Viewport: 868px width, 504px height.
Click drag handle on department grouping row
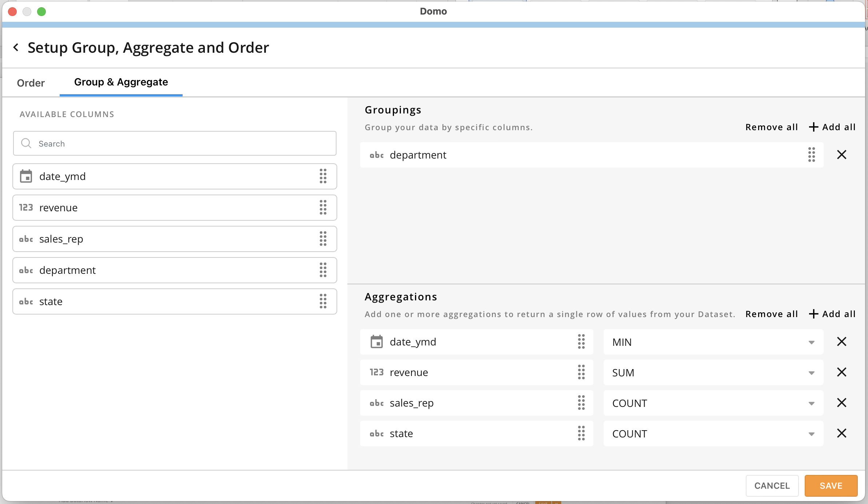811,155
